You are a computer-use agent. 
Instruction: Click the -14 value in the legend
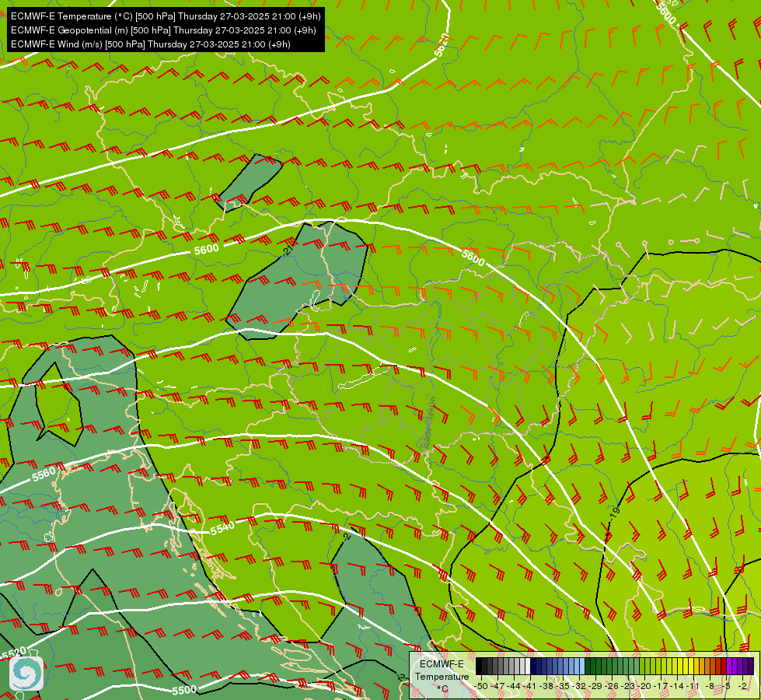point(677,687)
